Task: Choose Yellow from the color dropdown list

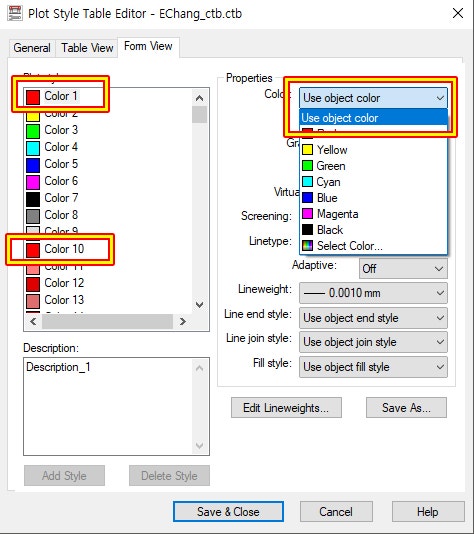Action: pos(374,150)
